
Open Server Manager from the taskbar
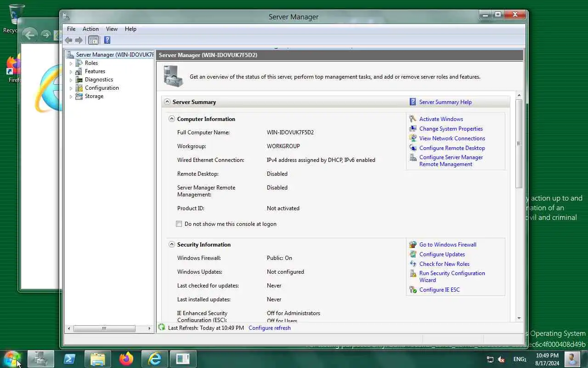[x=41, y=359]
